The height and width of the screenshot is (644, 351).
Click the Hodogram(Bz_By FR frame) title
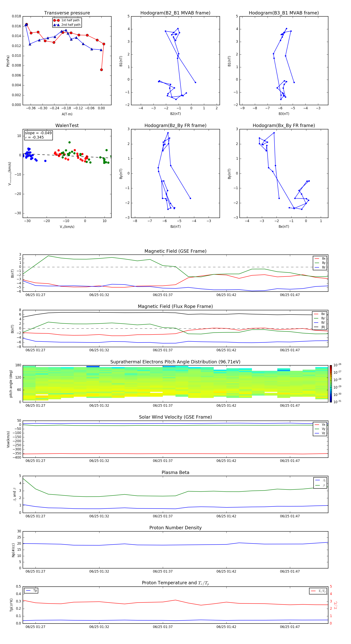[x=175, y=125]
